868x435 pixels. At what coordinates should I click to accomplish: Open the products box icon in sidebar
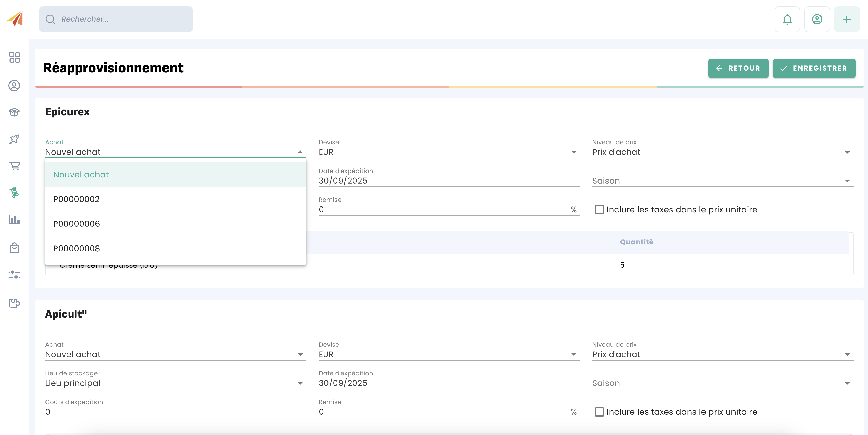tap(14, 112)
